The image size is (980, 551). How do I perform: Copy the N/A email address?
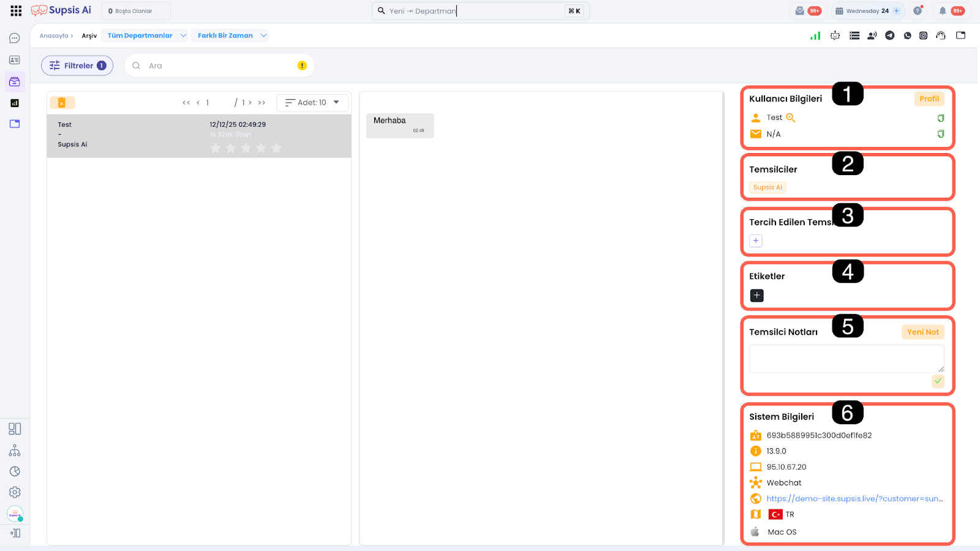[941, 134]
